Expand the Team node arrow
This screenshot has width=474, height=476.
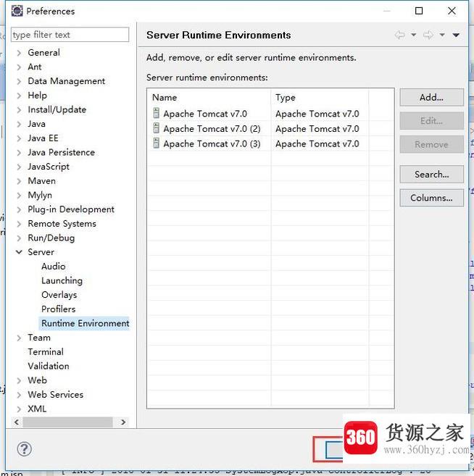pos(19,338)
